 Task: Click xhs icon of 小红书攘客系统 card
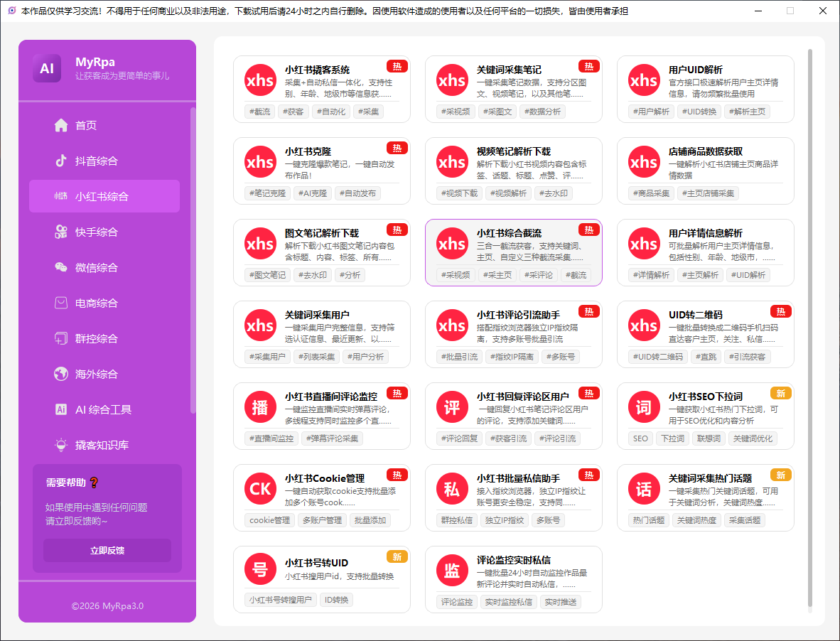click(x=260, y=80)
